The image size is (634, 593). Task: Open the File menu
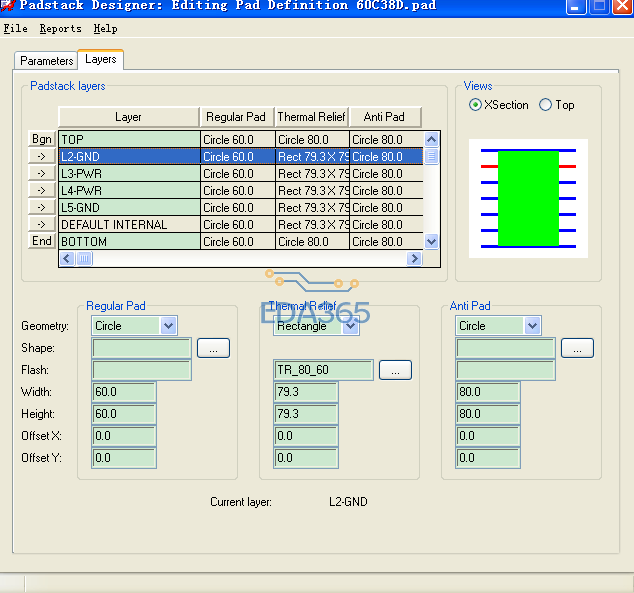(15, 29)
